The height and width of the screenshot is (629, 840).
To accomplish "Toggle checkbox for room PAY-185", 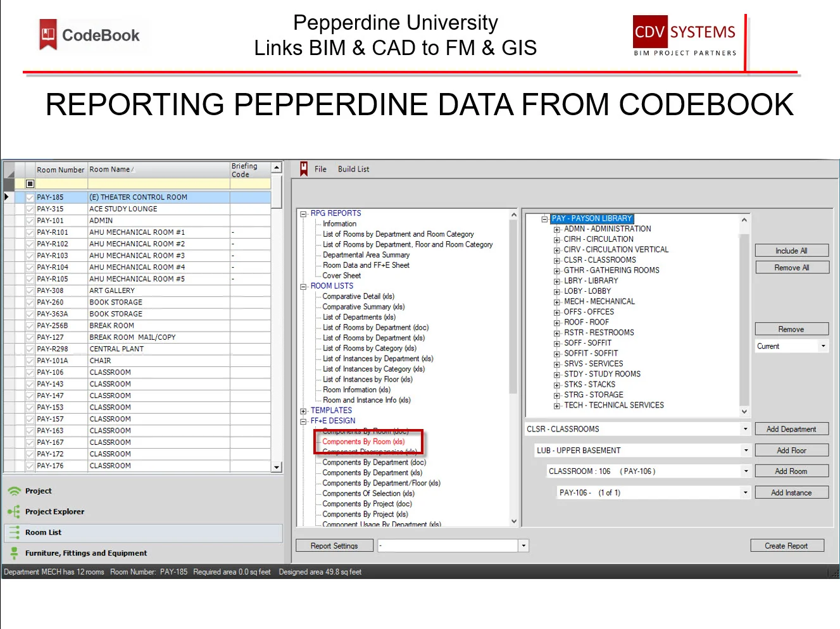I will point(30,197).
